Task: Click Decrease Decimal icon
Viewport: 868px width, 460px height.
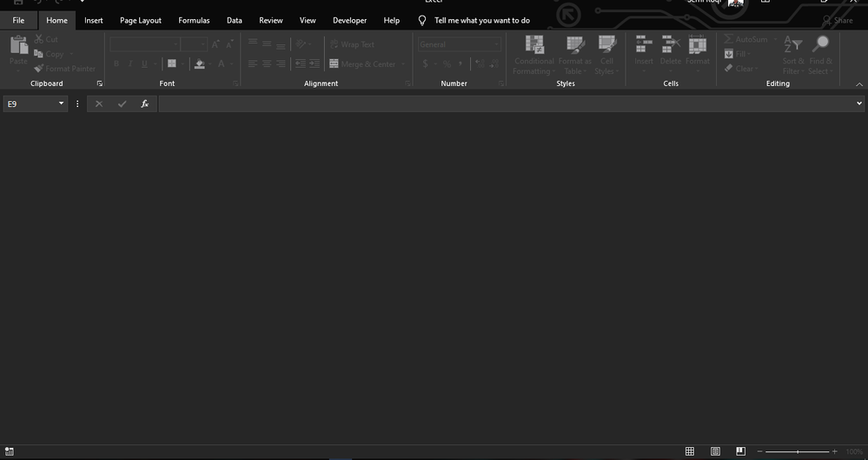Action: coord(494,63)
